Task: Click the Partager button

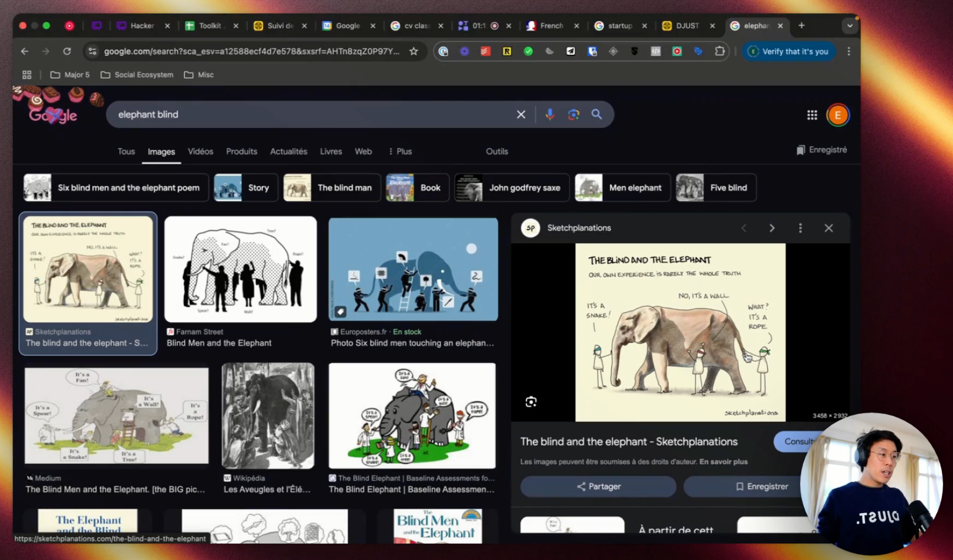Action: (598, 486)
